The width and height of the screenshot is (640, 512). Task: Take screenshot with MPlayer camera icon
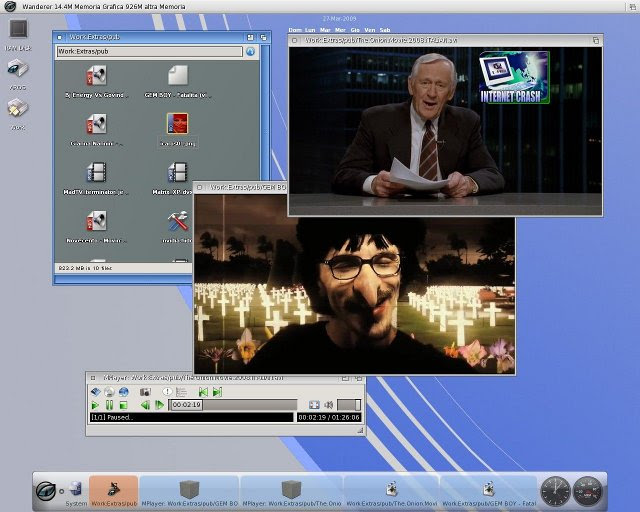click(x=145, y=392)
